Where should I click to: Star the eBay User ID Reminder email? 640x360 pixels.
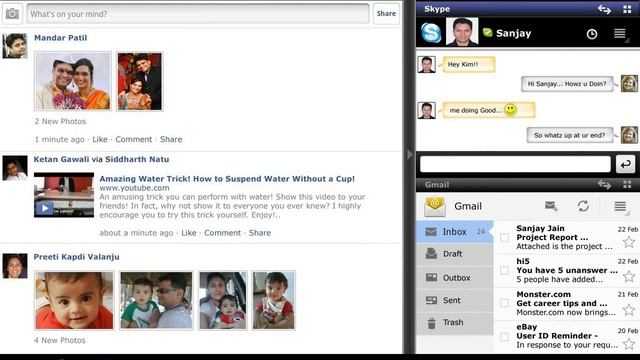coord(629,344)
